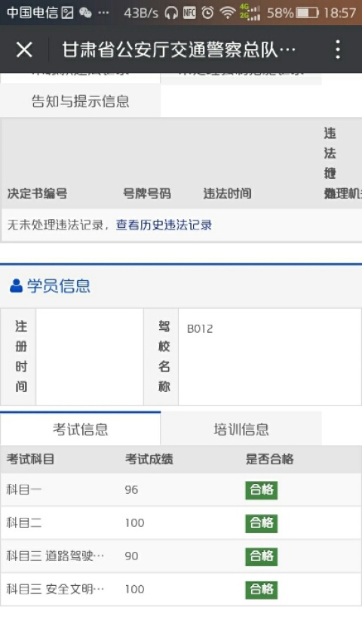Tap the 驾校名称 value B012
The height and width of the screenshot is (644, 362).
tap(200, 329)
